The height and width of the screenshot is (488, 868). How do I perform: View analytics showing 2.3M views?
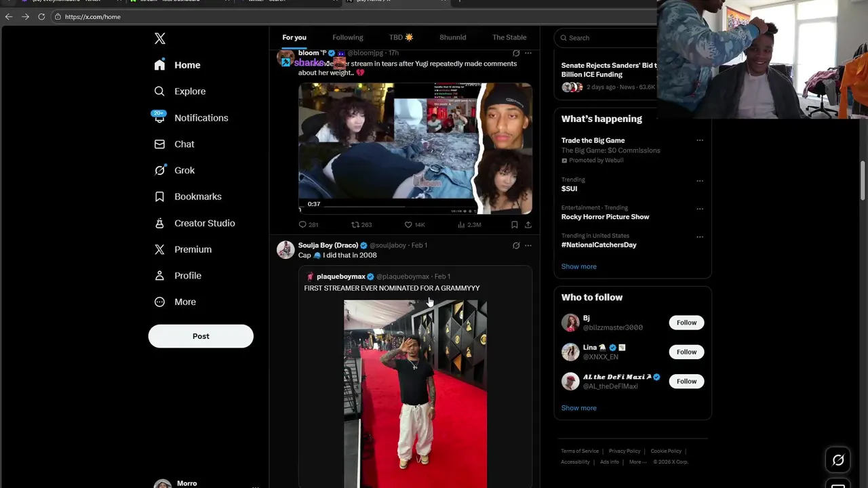click(x=469, y=224)
